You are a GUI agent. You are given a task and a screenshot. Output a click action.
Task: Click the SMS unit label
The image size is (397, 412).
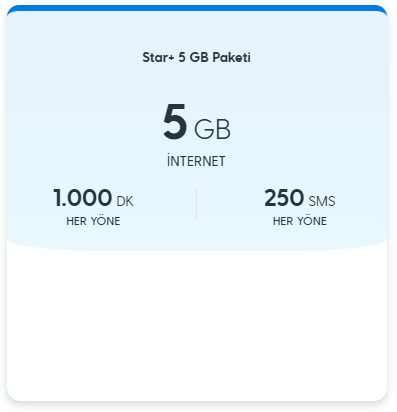(322, 201)
